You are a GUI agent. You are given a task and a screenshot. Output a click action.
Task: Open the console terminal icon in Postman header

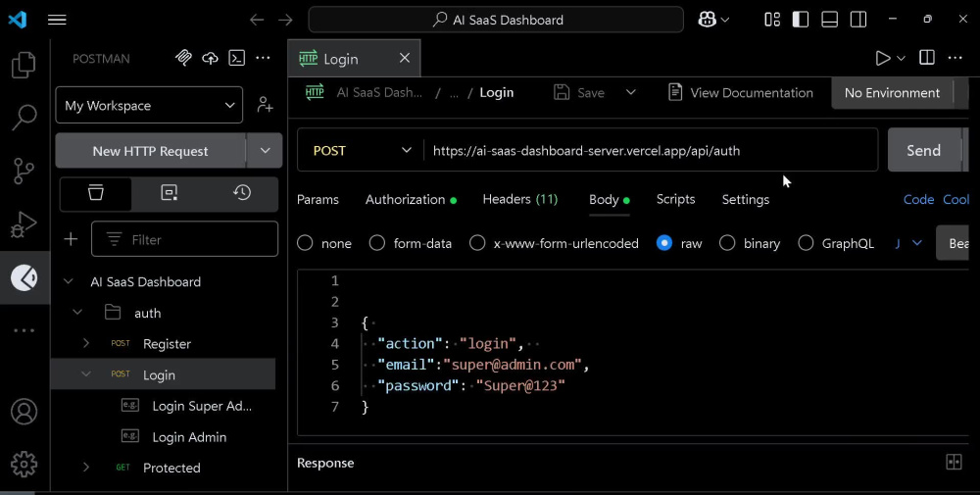(x=237, y=58)
